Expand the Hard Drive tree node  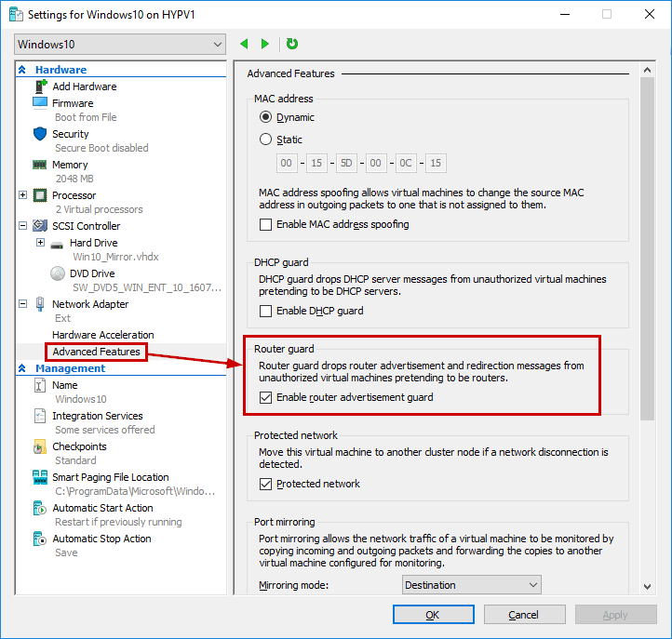point(40,243)
